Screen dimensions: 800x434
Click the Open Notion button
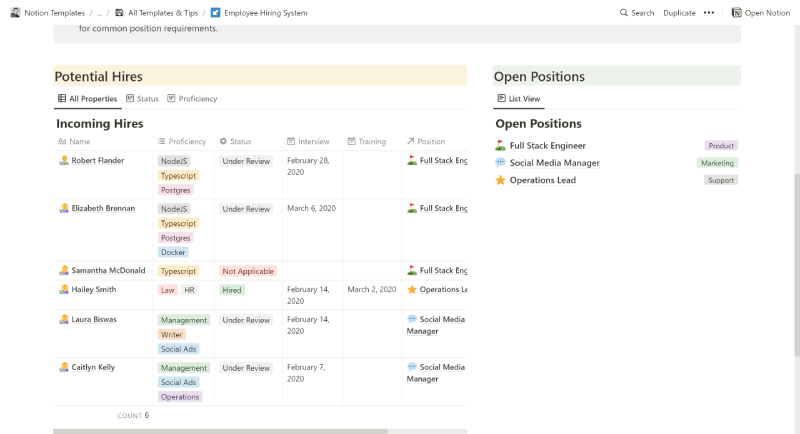coord(761,13)
